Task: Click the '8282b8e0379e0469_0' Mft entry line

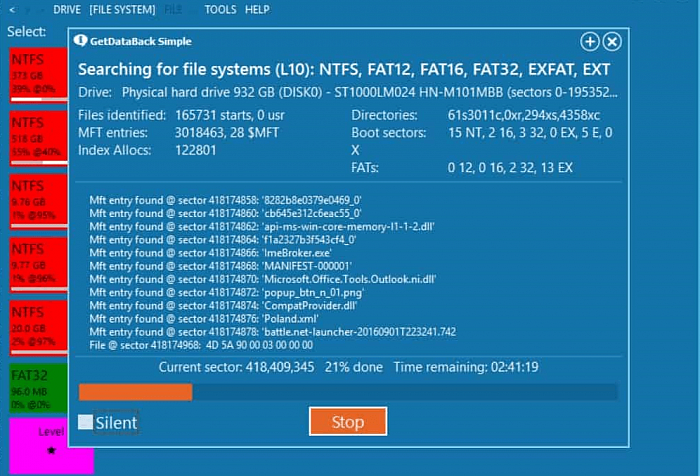Action: pos(225,200)
